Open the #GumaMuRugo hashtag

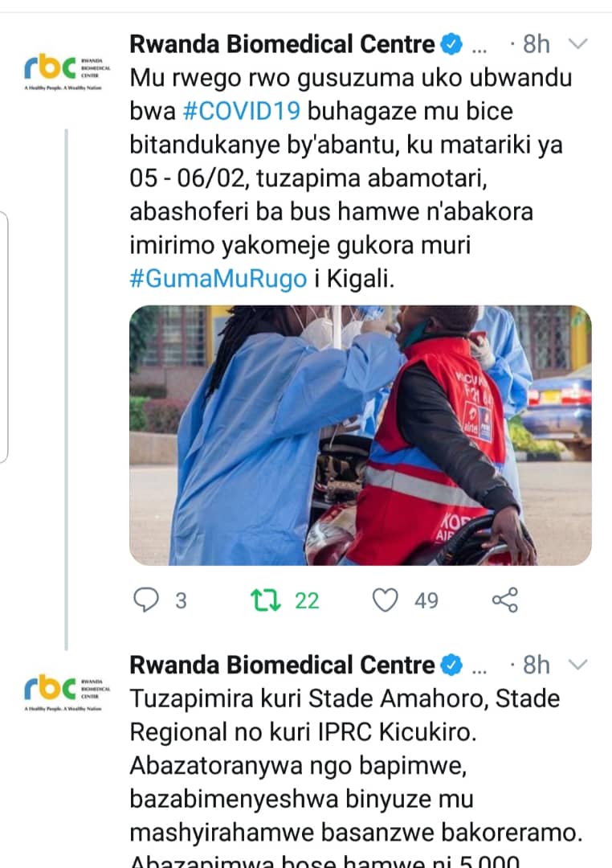click(x=218, y=278)
